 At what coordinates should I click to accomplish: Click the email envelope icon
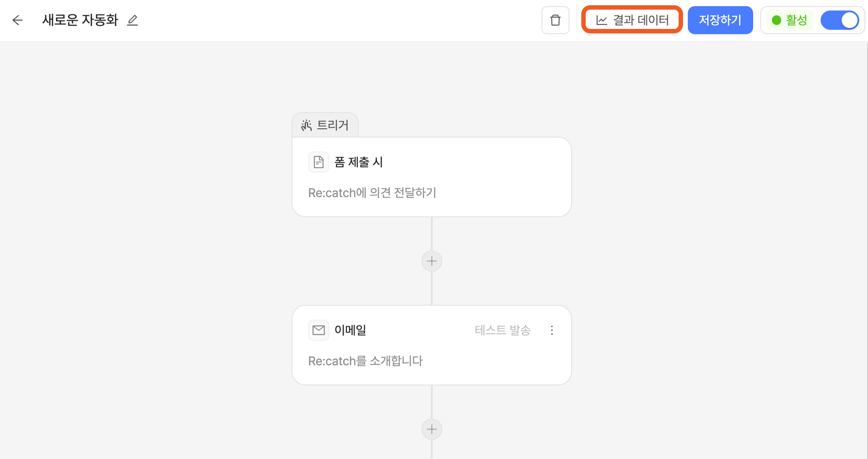click(x=319, y=330)
